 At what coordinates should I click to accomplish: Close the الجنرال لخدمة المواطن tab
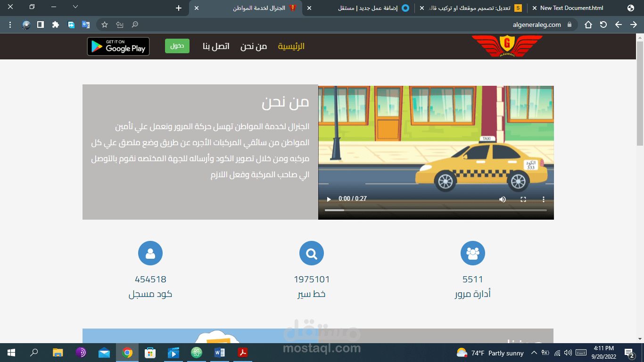click(x=197, y=8)
